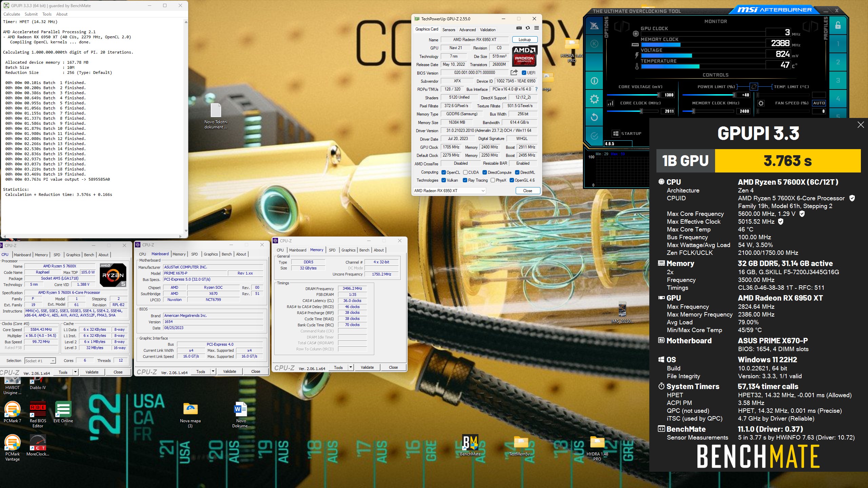Click the Close button in GPU-Z

pyautogui.click(x=528, y=191)
